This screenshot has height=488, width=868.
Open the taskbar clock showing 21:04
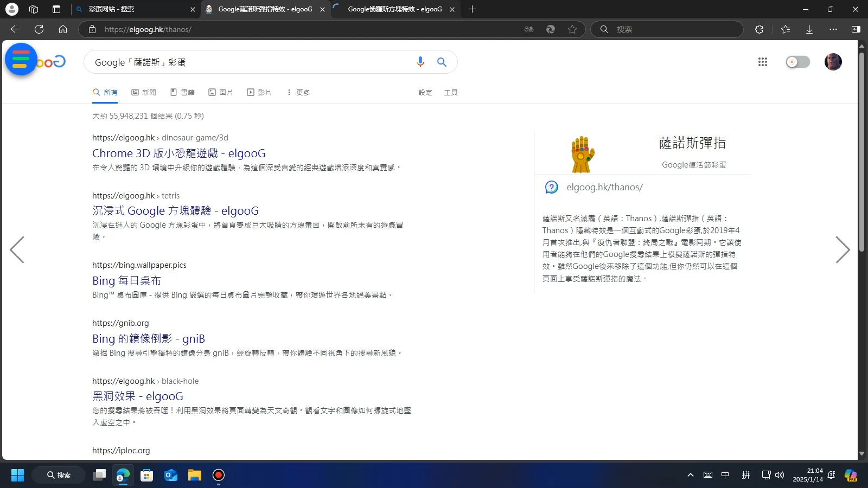pyautogui.click(x=808, y=475)
